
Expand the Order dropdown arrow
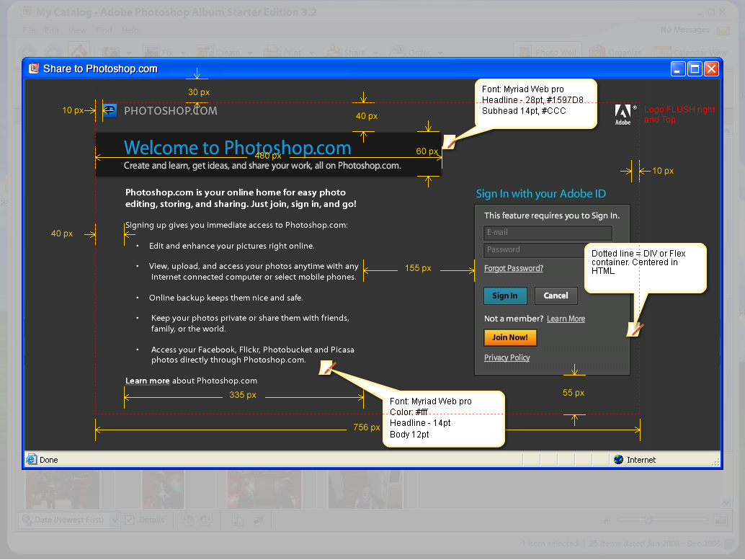(440, 53)
